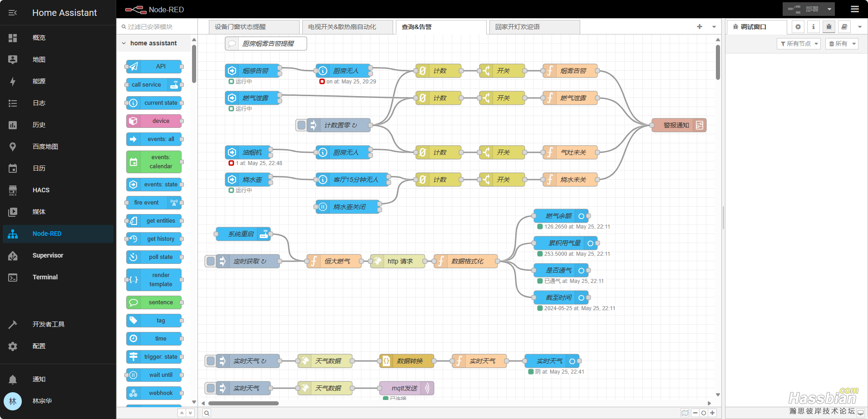Viewport: 868px width, 419px height.
Task: Switch to 电视开关&散热扇自动化 flow tab
Action: coord(348,27)
